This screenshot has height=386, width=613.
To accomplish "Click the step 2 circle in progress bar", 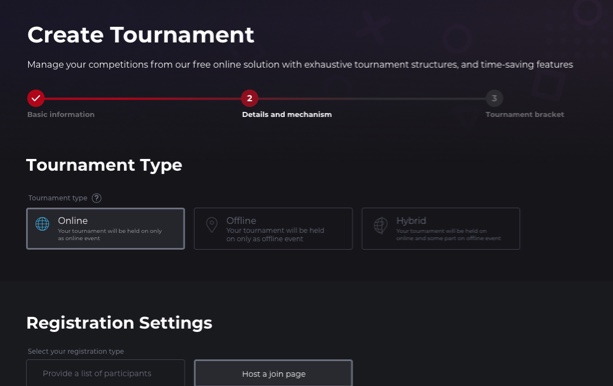I will pyautogui.click(x=249, y=98).
